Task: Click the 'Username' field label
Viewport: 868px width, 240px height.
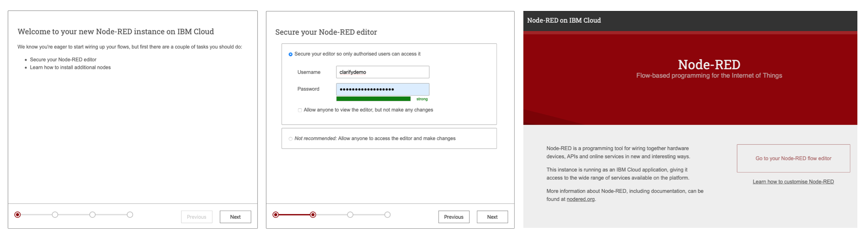Action: [309, 72]
